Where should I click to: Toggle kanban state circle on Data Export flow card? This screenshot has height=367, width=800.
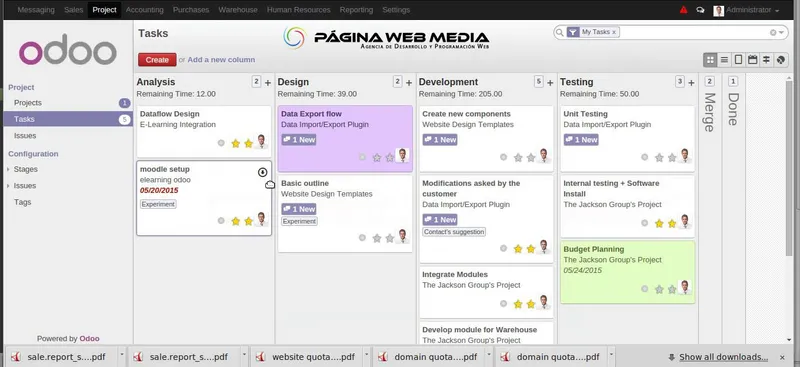[x=362, y=157]
